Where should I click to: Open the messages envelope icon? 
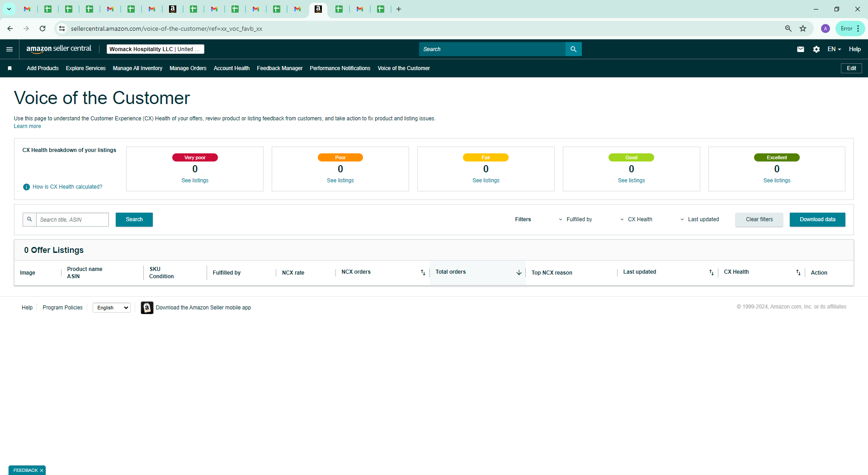click(801, 49)
